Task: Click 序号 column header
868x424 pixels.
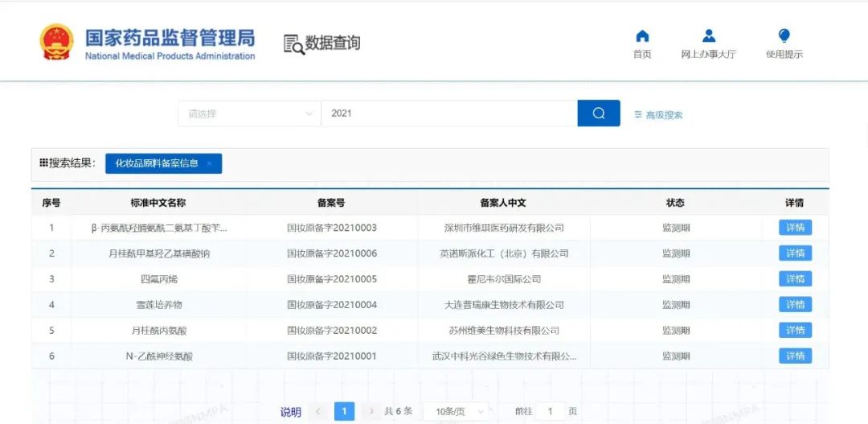Action: coord(51,203)
